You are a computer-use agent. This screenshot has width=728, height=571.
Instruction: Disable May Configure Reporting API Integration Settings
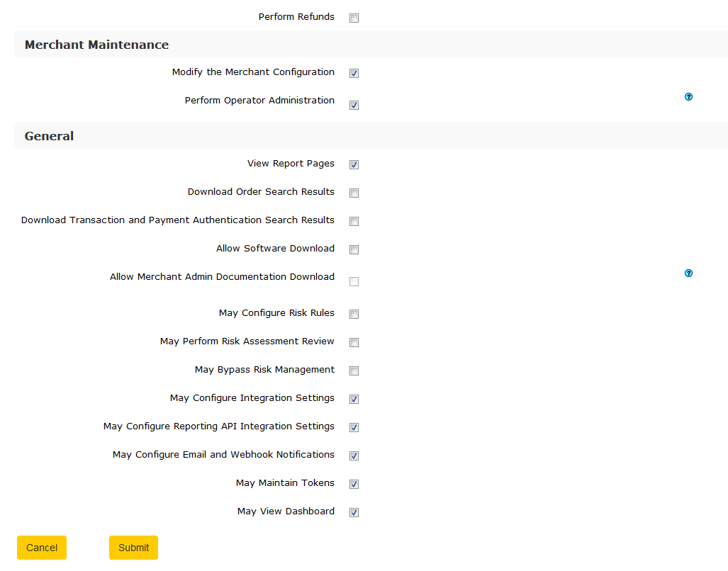tap(354, 428)
